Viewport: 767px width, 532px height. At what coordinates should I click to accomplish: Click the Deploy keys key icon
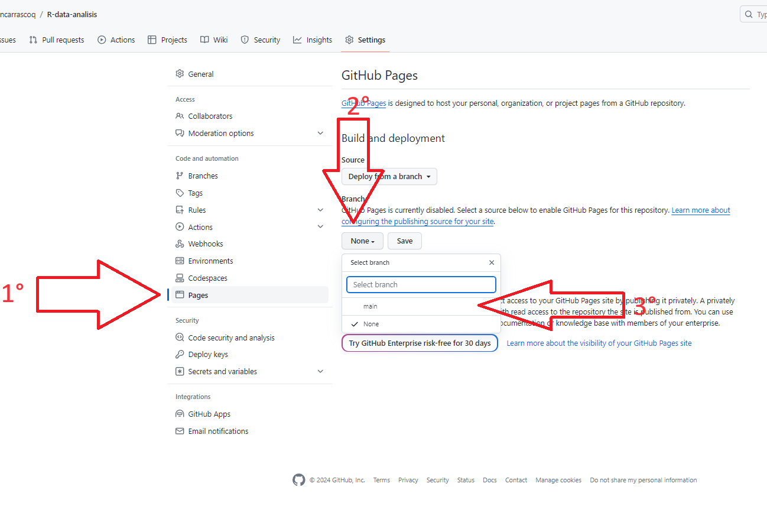coord(180,355)
